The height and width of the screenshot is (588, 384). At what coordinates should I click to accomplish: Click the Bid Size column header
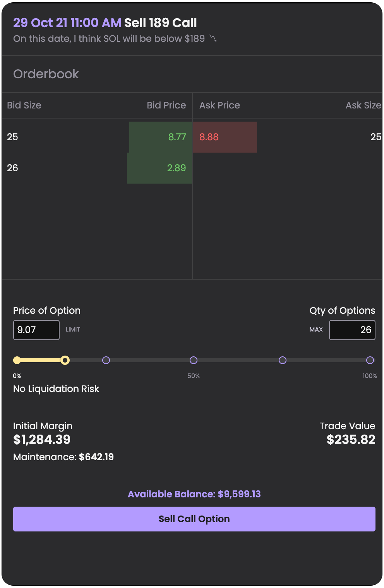pyautogui.click(x=24, y=105)
